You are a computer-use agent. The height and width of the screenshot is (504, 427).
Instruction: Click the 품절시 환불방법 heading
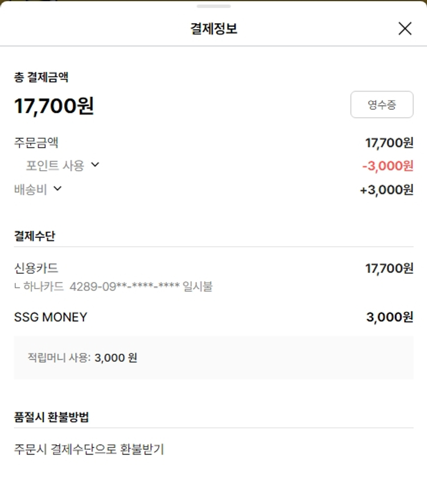51,417
